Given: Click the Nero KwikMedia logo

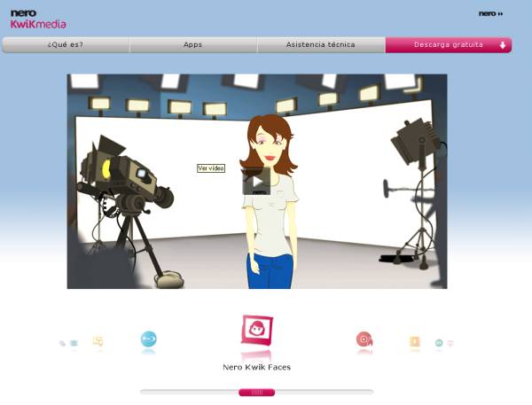Looking at the screenshot, I should [x=38, y=19].
